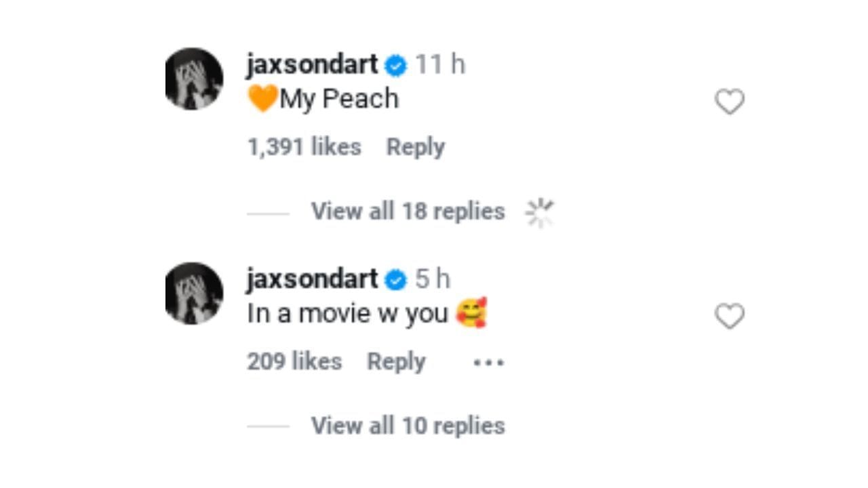Click the smiling hearts emoji in comment
Viewport: 868px width, 488px height.
[471, 313]
